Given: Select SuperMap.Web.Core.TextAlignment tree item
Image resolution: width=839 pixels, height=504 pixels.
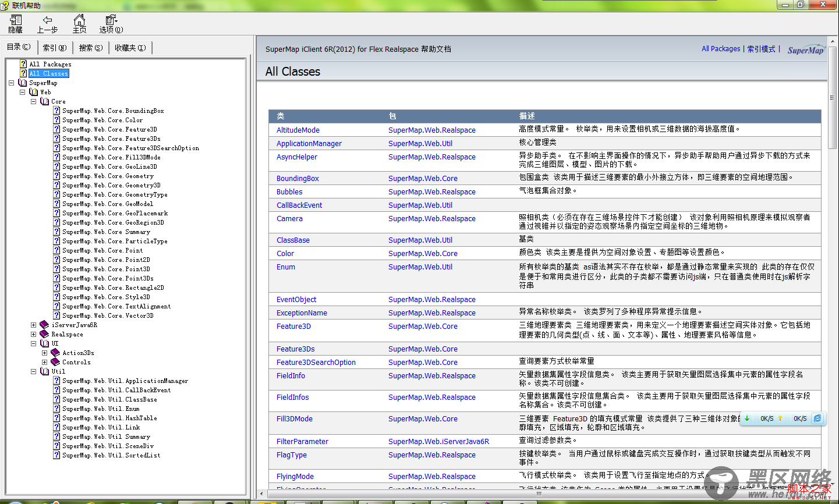Looking at the screenshot, I should [x=116, y=306].
